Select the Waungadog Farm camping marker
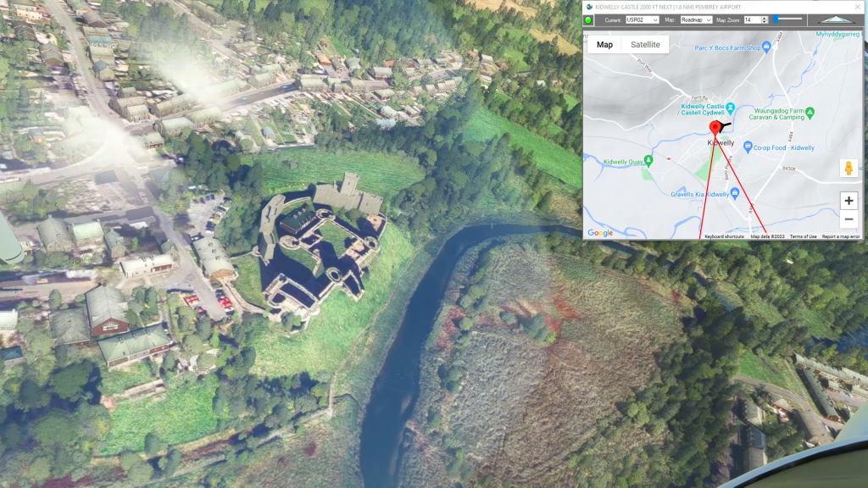868x488 pixels. click(x=810, y=111)
